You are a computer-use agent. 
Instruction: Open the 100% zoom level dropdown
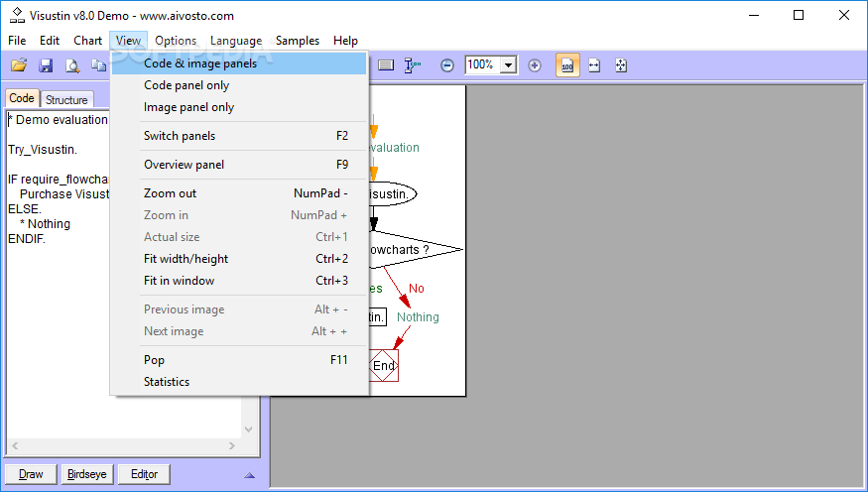point(508,65)
